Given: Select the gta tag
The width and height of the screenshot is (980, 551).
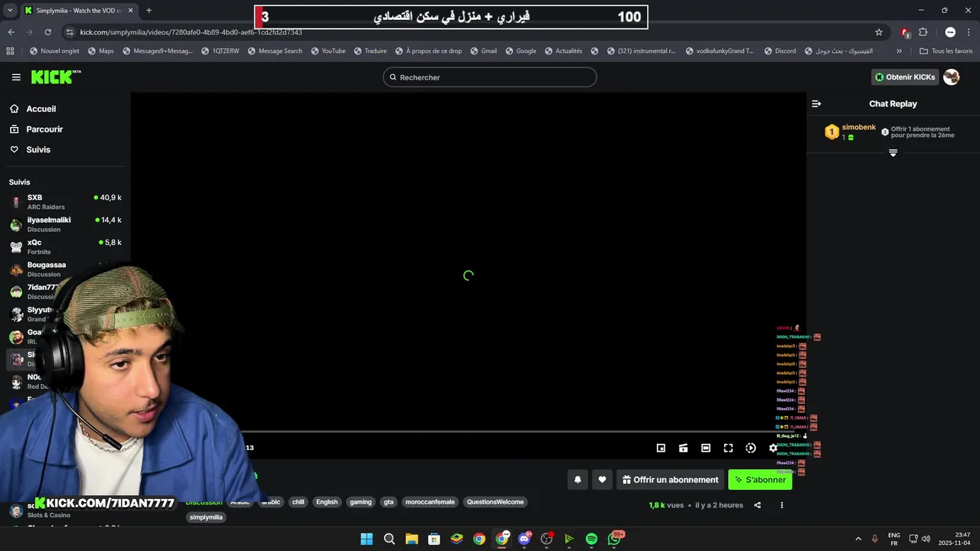Looking at the screenshot, I should coord(389,502).
